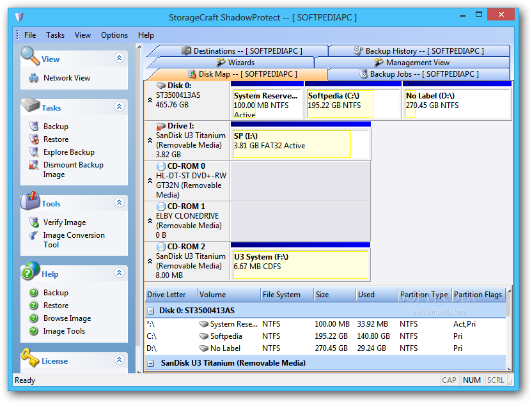This screenshot has height=404, width=532.
Task: Switch to the Wizards tab
Action: tap(235, 63)
